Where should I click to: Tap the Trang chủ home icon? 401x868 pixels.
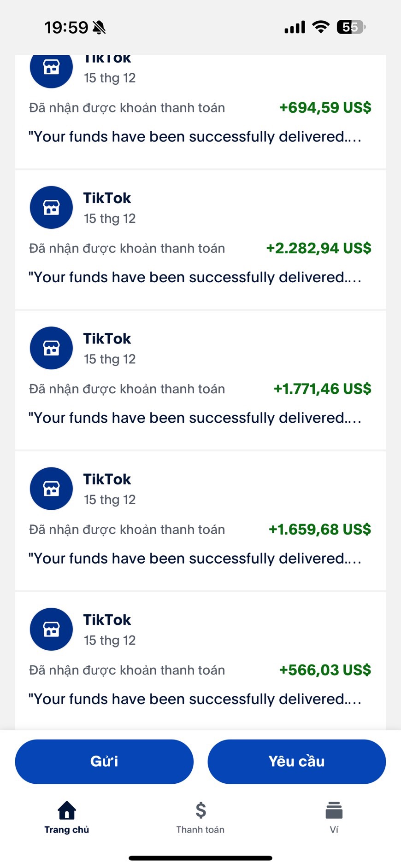pyautogui.click(x=67, y=810)
